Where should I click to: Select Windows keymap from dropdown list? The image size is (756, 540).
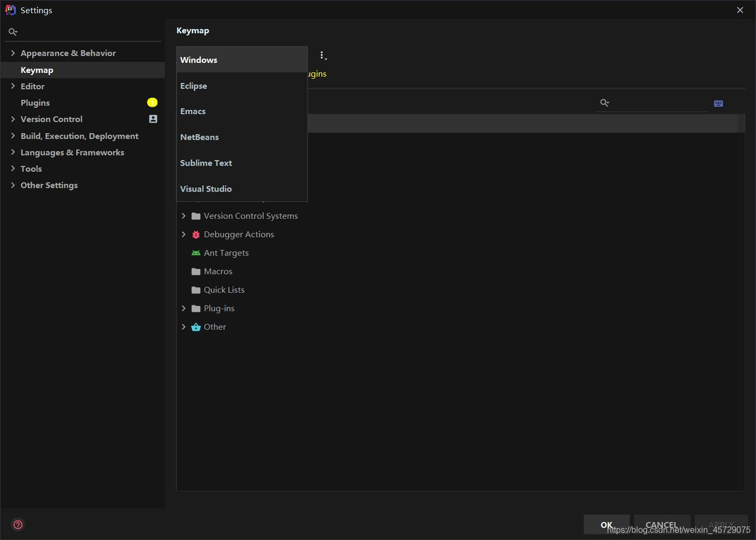pos(242,60)
